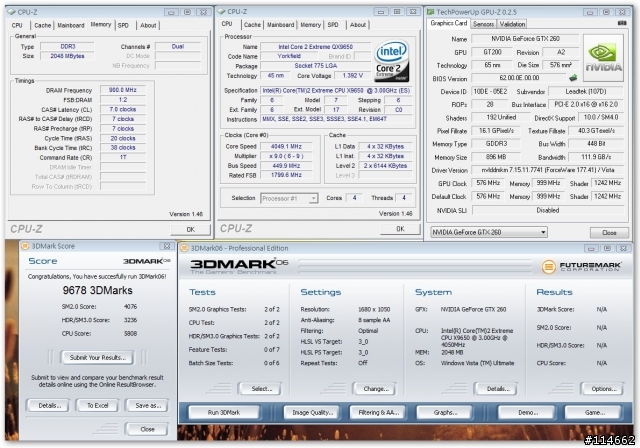Click Details button in 3DMark Score window

click(x=49, y=406)
